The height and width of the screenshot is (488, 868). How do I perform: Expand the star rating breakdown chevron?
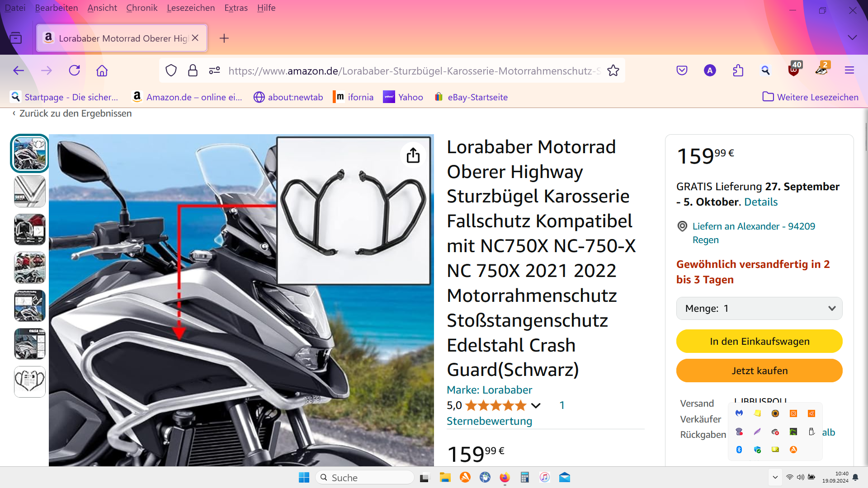(x=536, y=405)
